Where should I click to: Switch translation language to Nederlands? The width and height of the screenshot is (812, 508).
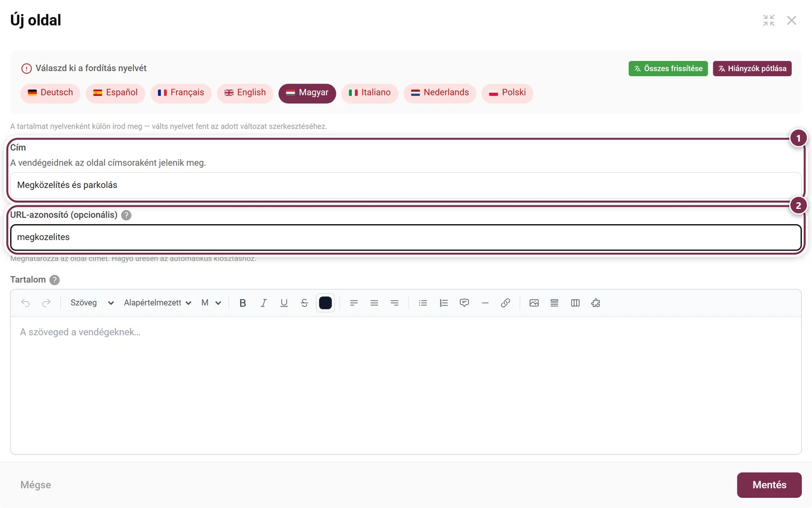440,93
